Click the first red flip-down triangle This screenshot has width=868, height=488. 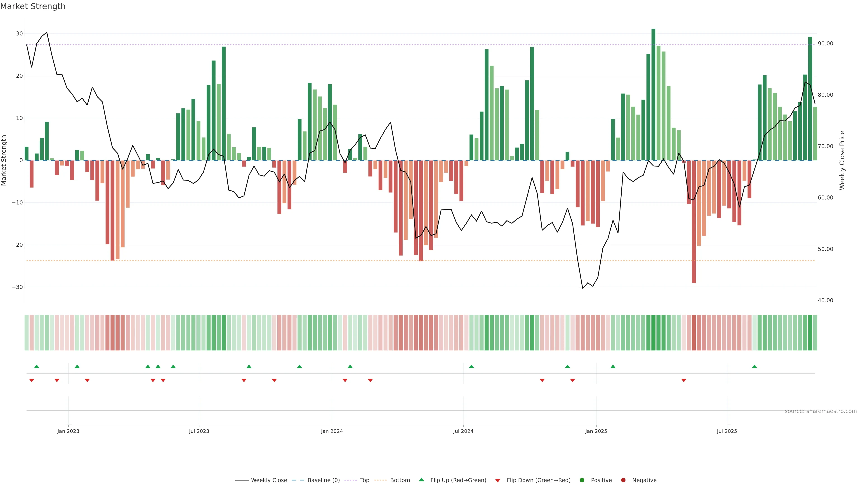coord(32,380)
